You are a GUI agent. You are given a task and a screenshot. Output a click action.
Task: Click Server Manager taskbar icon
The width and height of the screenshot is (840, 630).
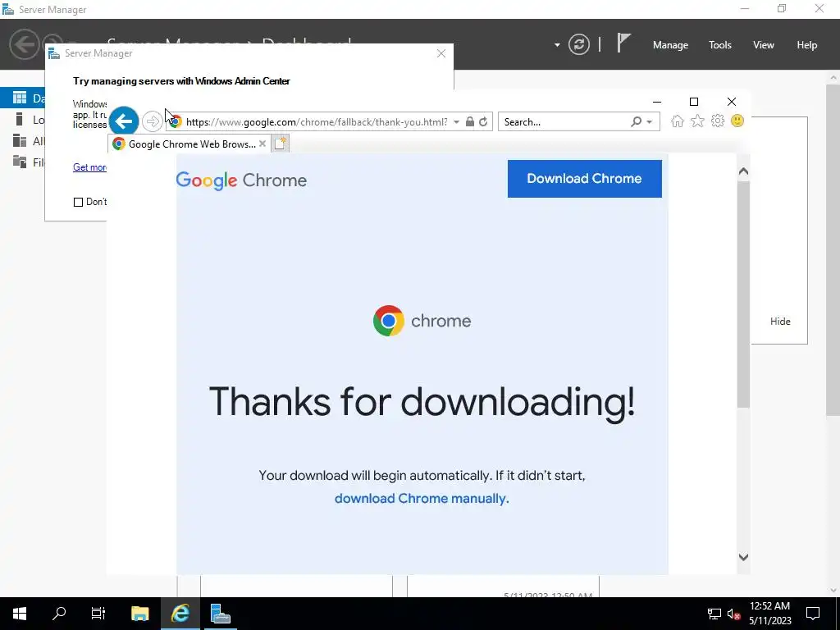(220, 614)
